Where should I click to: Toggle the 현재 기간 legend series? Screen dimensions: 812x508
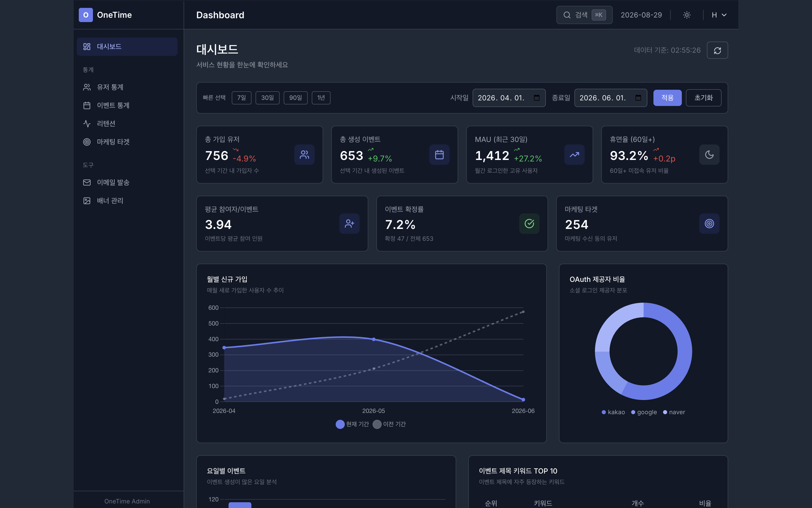tap(352, 424)
